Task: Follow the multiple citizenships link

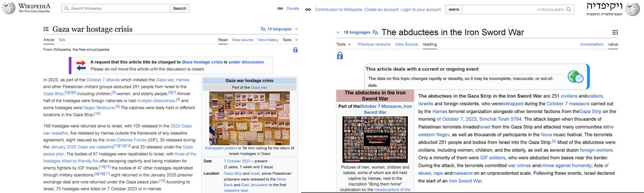Action: coord(156,100)
